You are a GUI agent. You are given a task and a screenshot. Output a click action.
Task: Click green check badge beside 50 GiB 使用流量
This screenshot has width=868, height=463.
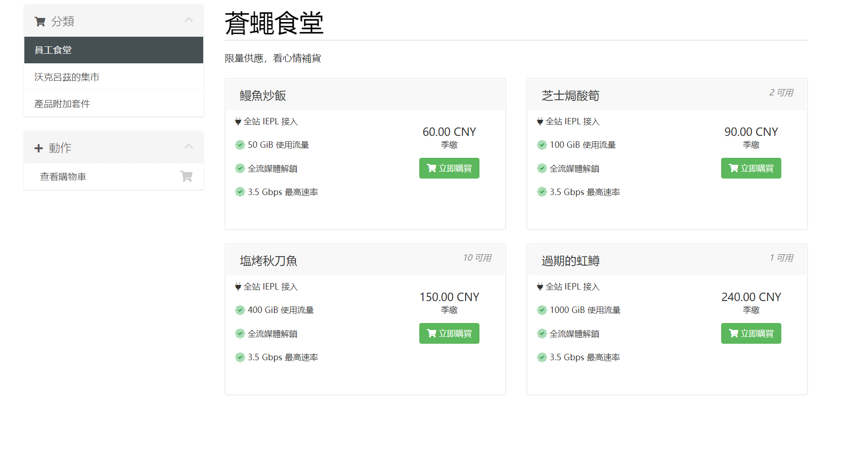[240, 145]
